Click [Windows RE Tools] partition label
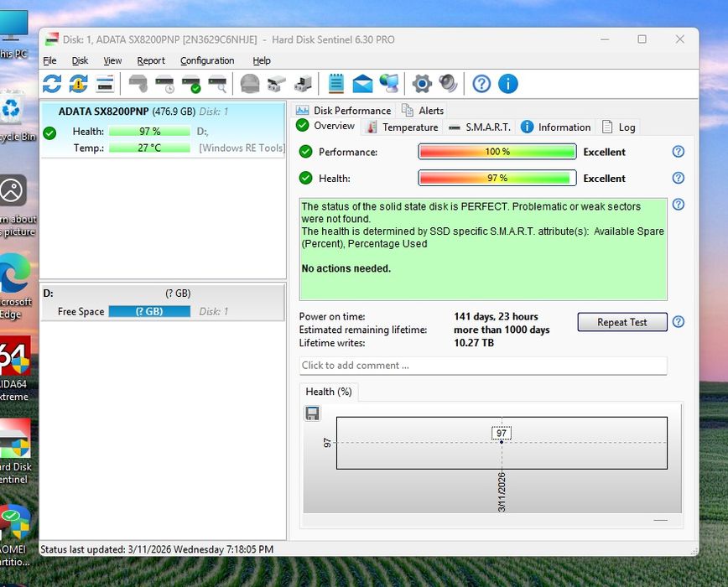The image size is (728, 587). click(x=242, y=148)
